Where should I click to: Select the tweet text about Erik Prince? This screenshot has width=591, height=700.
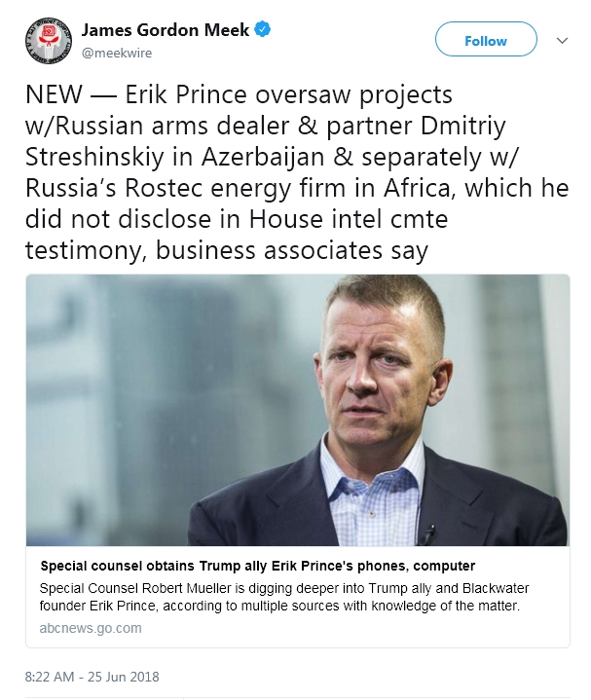coord(297,172)
